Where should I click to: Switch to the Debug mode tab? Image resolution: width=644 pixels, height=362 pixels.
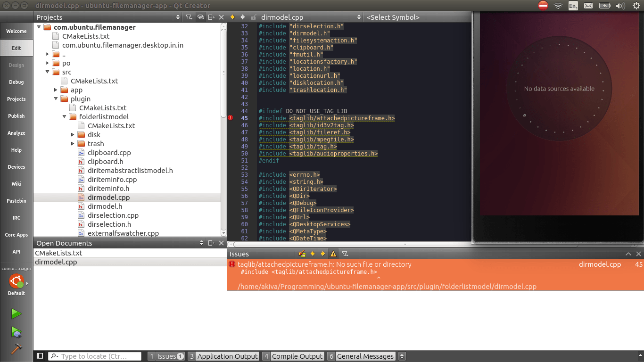16,82
